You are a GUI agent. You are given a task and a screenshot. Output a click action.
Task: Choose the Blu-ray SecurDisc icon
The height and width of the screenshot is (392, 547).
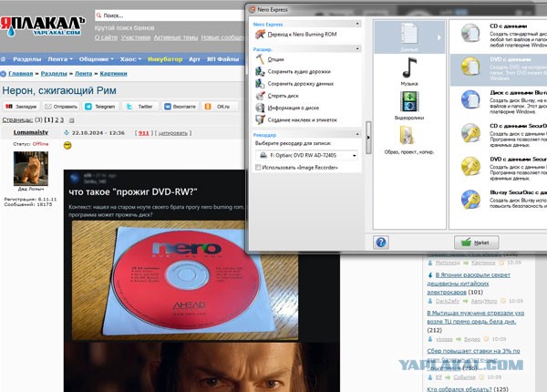click(x=470, y=200)
